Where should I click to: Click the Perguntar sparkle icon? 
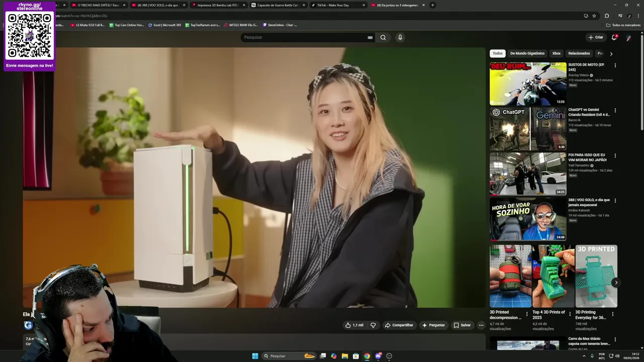click(425, 325)
